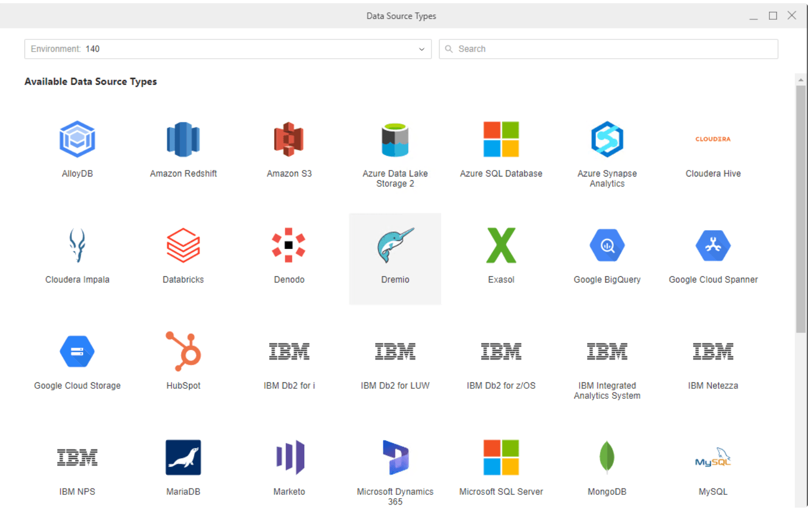The image size is (812, 513).
Task: Choose the MariaDB seal icon
Action: (183, 458)
